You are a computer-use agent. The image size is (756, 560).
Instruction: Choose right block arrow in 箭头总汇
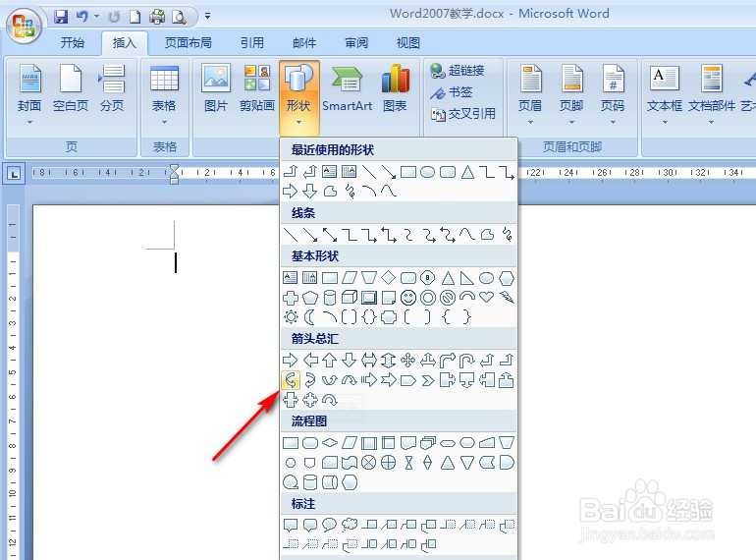click(x=290, y=360)
